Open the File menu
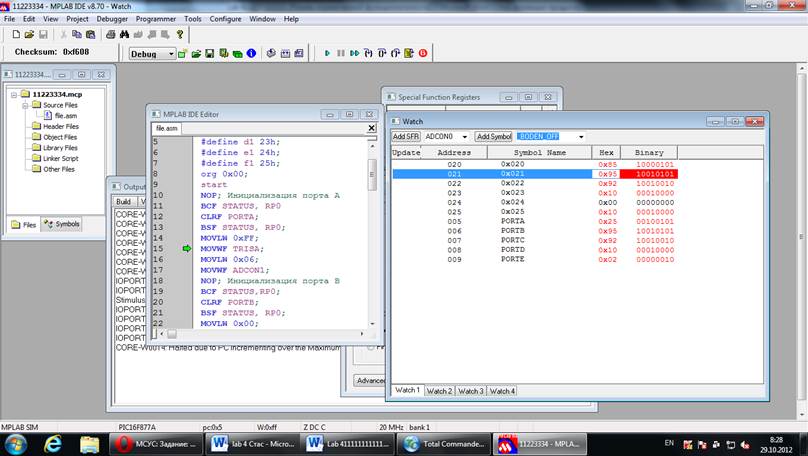The width and height of the screenshot is (808, 456). [x=9, y=19]
